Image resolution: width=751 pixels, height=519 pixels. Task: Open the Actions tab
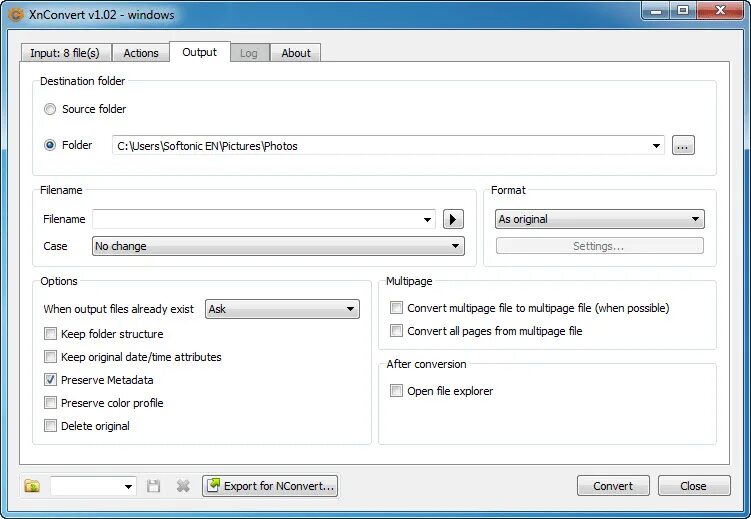pos(141,53)
